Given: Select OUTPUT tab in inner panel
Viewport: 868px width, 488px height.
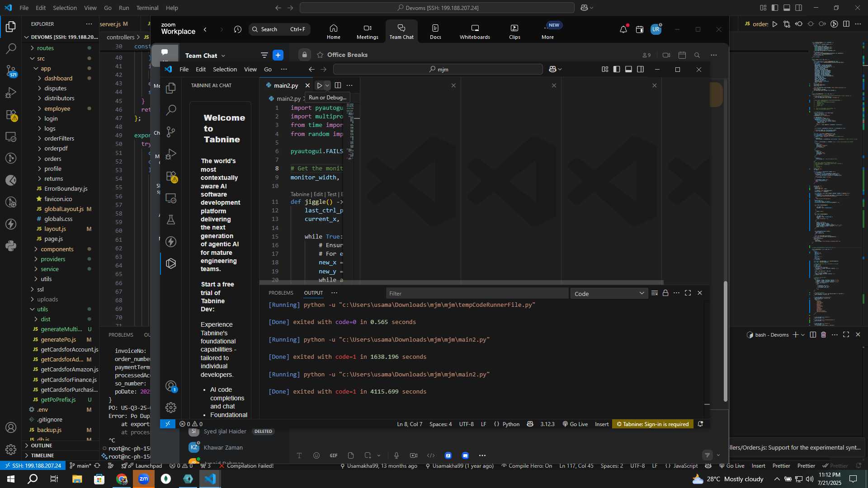Looking at the screenshot, I should (x=313, y=293).
